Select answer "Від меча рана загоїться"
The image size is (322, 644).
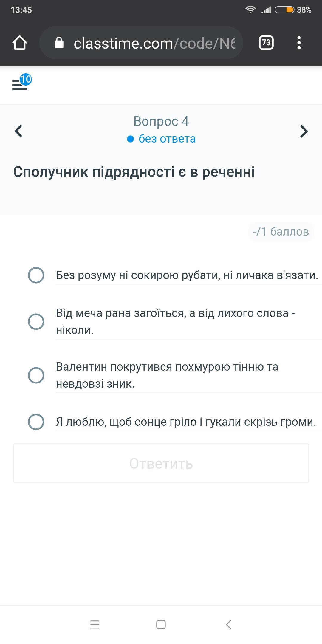pyautogui.click(x=36, y=321)
